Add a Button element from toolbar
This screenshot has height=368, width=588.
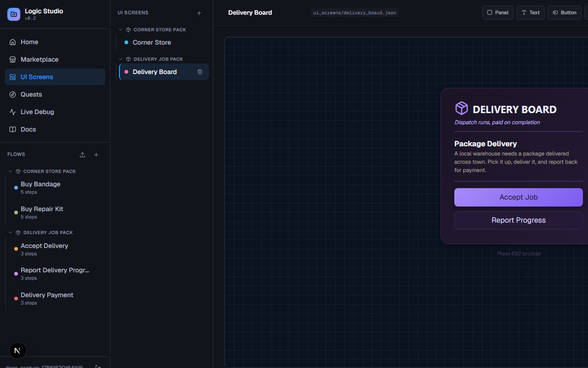coord(565,12)
